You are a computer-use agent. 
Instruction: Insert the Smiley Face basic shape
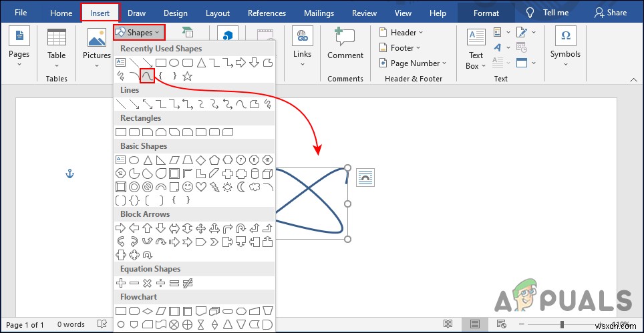(x=187, y=187)
